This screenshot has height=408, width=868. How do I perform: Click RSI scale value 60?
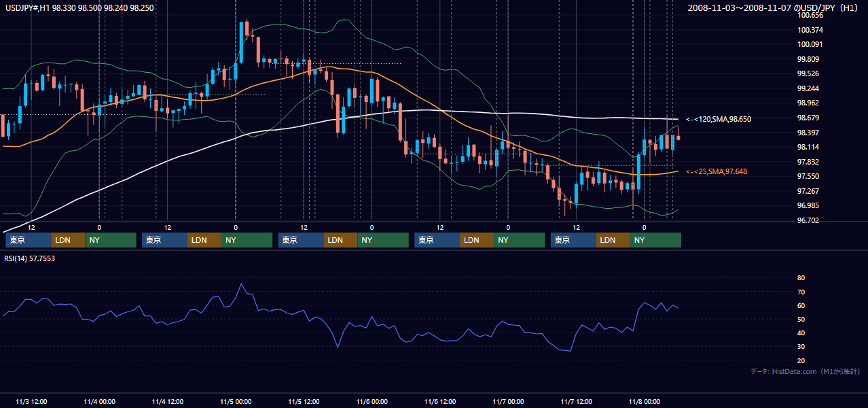point(801,305)
